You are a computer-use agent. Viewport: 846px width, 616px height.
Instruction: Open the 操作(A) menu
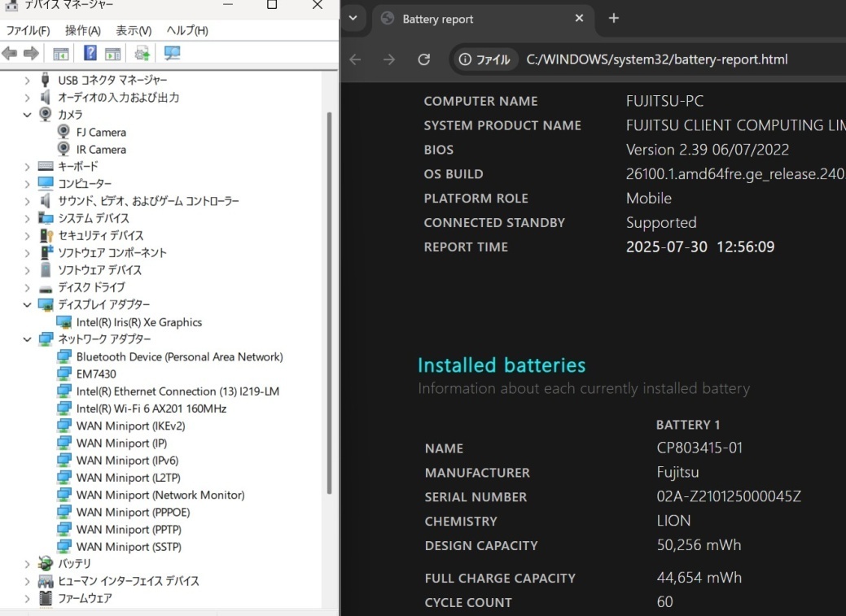82,31
